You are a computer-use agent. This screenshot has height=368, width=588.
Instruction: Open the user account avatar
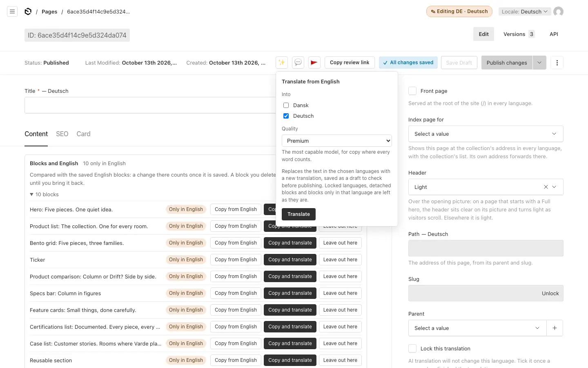(558, 11)
